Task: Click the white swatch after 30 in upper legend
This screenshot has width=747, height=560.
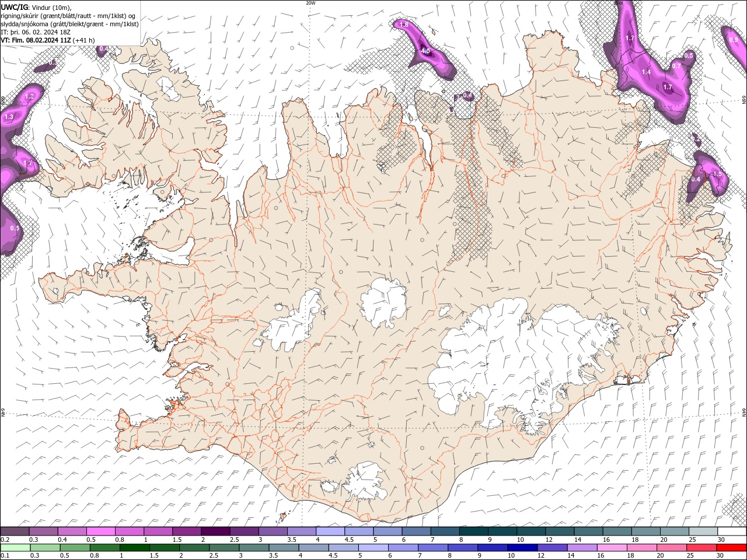Action: (732, 531)
